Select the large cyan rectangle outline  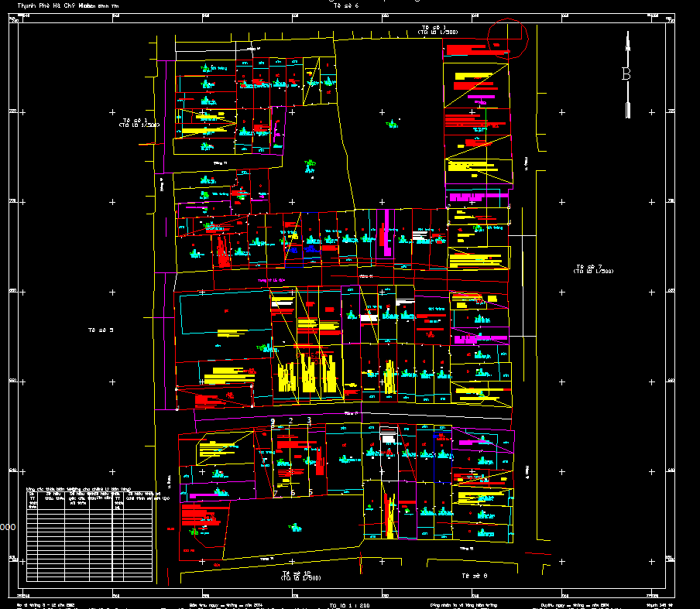[223, 313]
